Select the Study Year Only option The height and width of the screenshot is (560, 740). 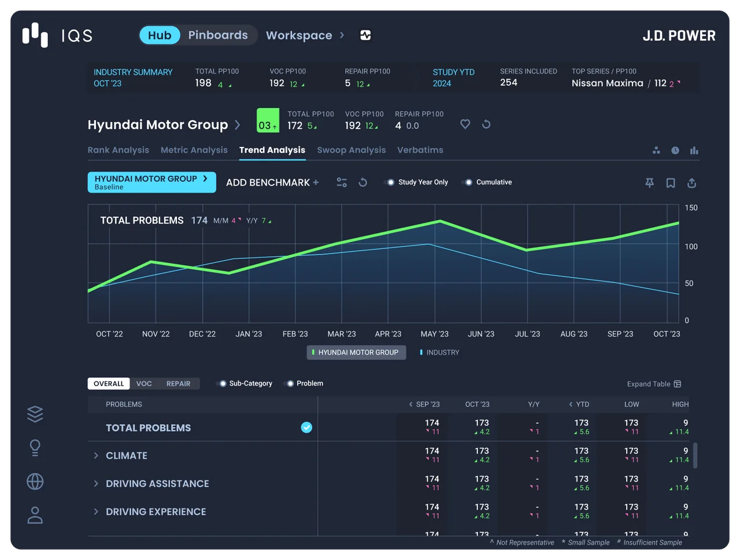(417, 182)
